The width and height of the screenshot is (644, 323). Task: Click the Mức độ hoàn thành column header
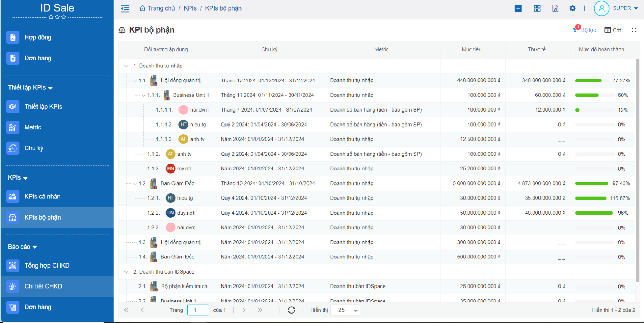click(x=602, y=49)
